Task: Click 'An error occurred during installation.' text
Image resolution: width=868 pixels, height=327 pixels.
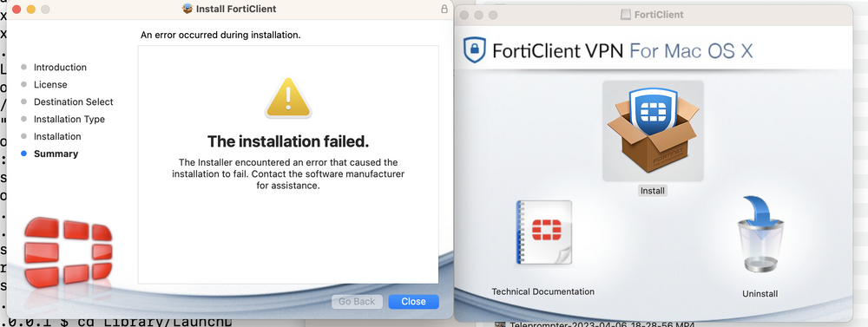Action: pos(220,35)
